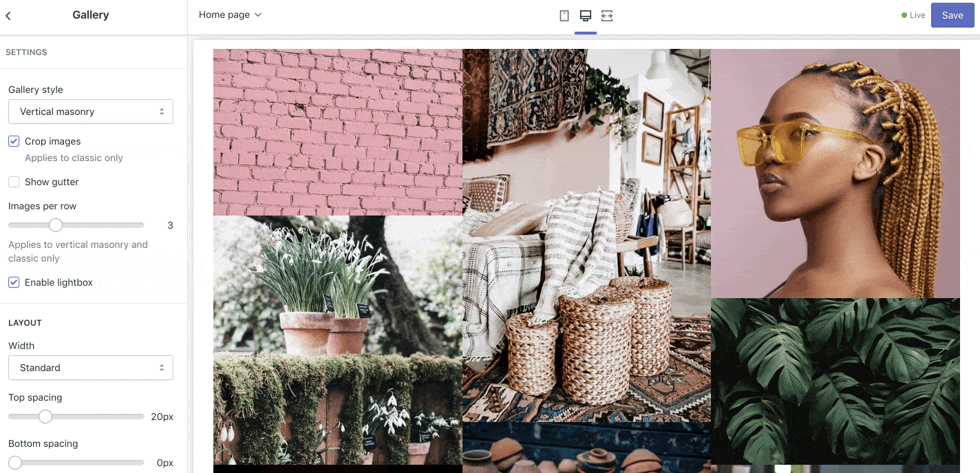Disable the Enable lightbox checkbox
This screenshot has width=980, height=473.
pyautogui.click(x=14, y=282)
